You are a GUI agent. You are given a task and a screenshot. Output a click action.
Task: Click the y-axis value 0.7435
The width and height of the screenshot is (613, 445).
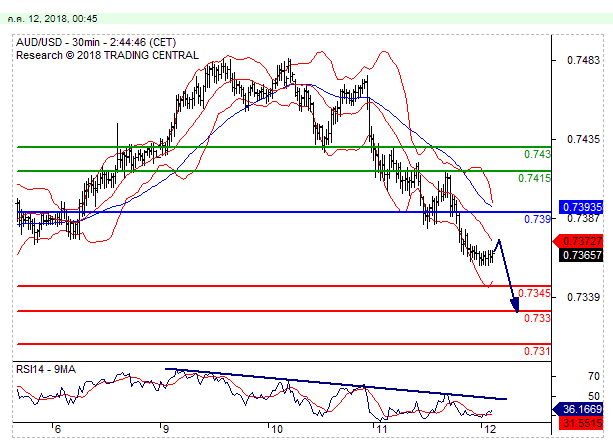point(583,139)
